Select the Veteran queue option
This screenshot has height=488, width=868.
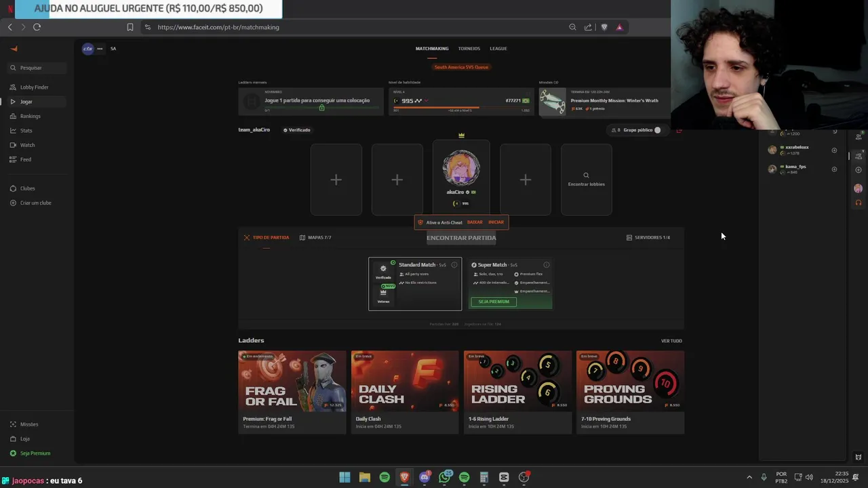pos(383,295)
